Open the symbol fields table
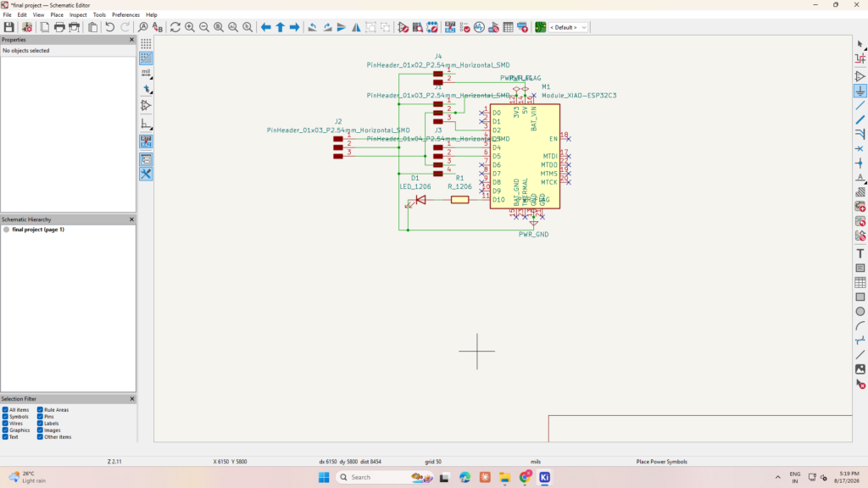The height and width of the screenshot is (488, 868). tap(508, 27)
